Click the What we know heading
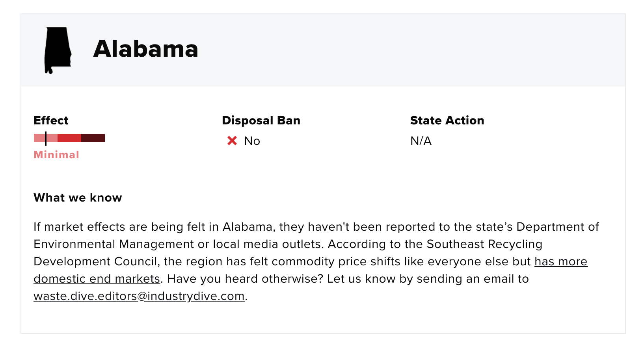This screenshot has width=644, height=348. click(78, 198)
